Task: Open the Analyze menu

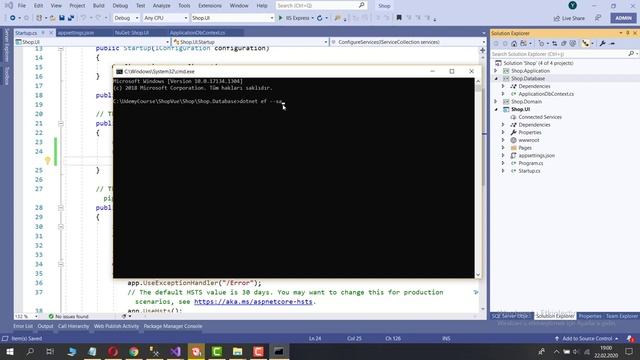Action: [x=161, y=6]
